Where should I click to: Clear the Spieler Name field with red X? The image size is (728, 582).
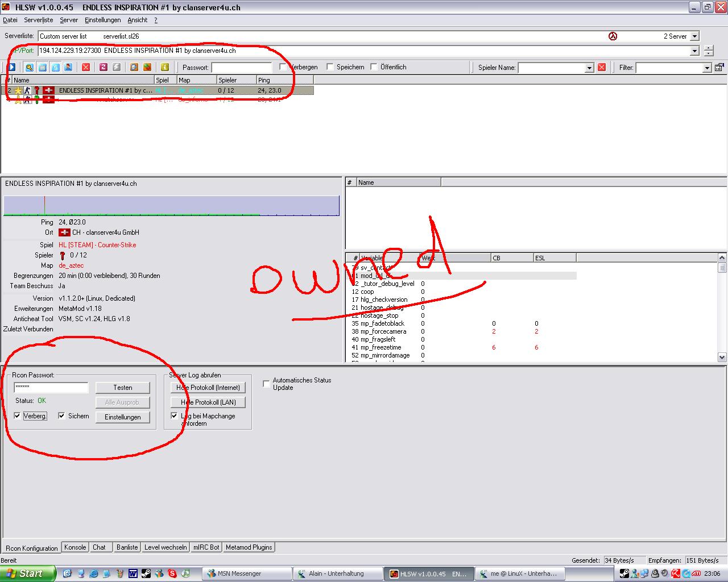click(602, 68)
